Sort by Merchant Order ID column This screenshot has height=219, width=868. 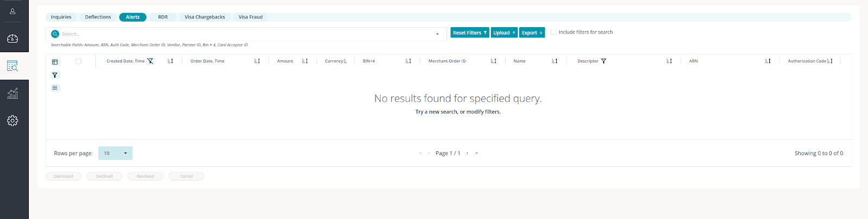point(494,61)
